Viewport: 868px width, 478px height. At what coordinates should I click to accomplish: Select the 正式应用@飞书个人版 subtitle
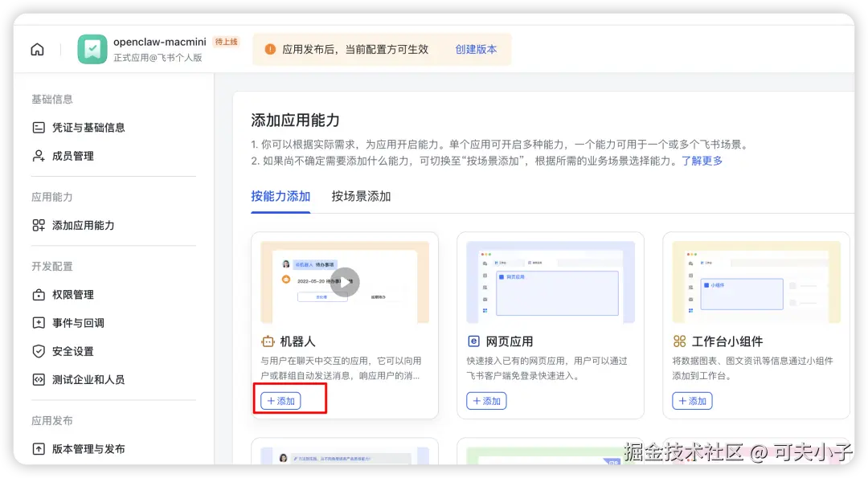click(158, 58)
